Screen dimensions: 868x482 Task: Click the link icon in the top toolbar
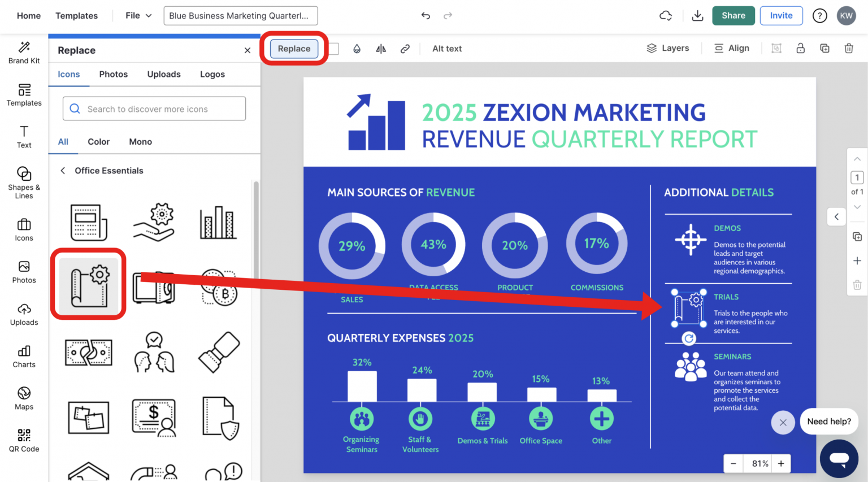pos(405,49)
